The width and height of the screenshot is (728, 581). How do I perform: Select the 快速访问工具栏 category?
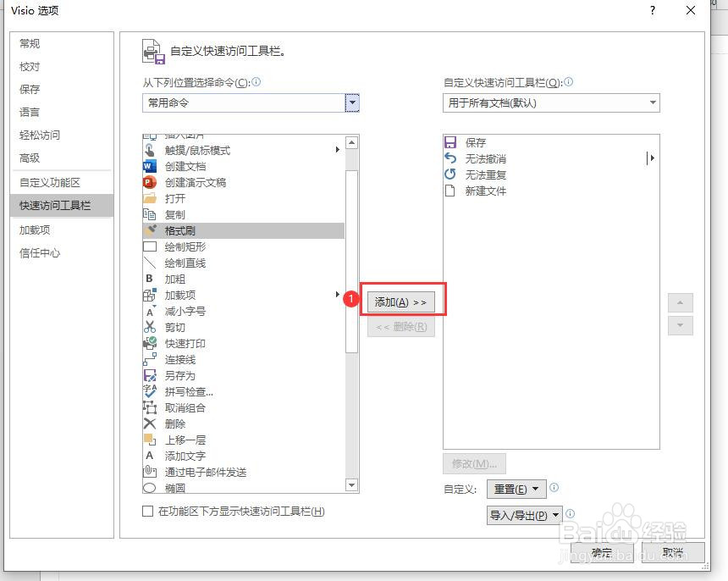click(x=62, y=205)
